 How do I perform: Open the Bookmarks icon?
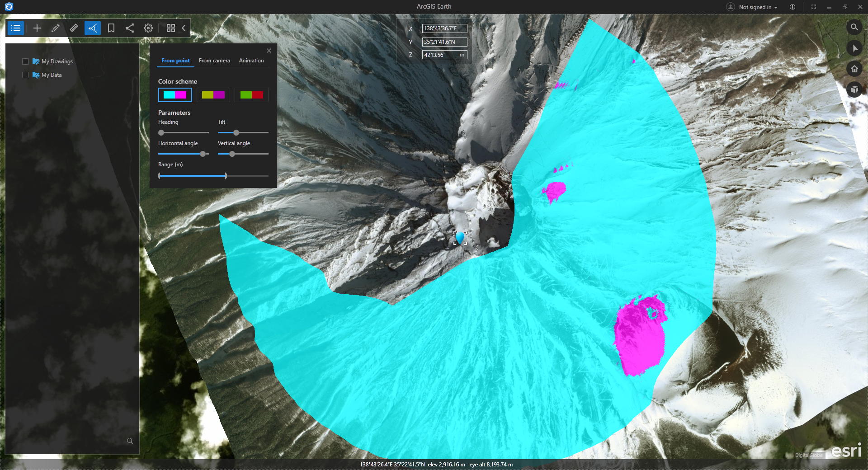(111, 28)
